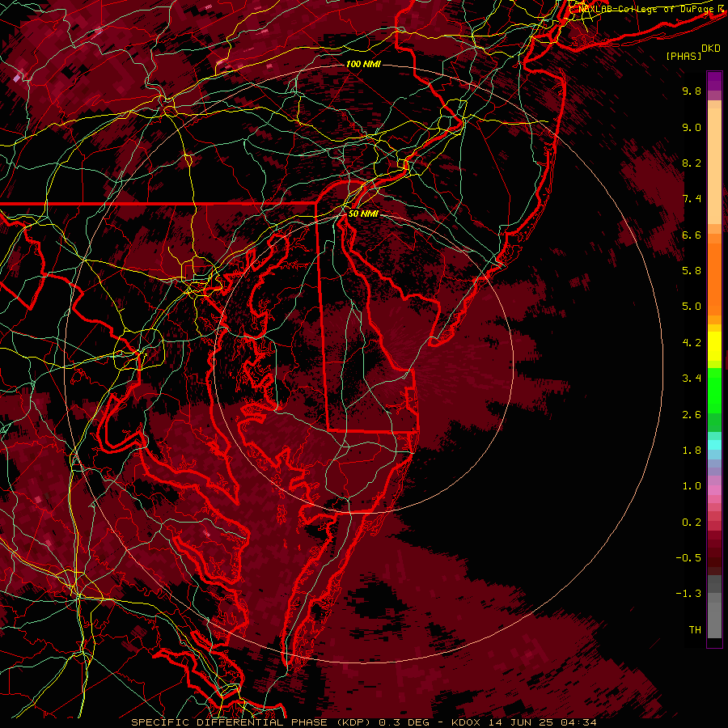Click the 9.8 scale value
This screenshot has width=728, height=728.
coord(692,91)
